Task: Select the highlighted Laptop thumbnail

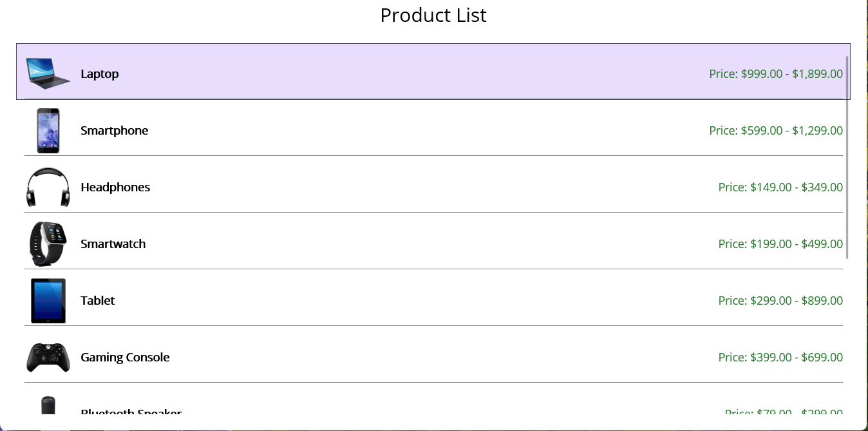Action: point(48,73)
